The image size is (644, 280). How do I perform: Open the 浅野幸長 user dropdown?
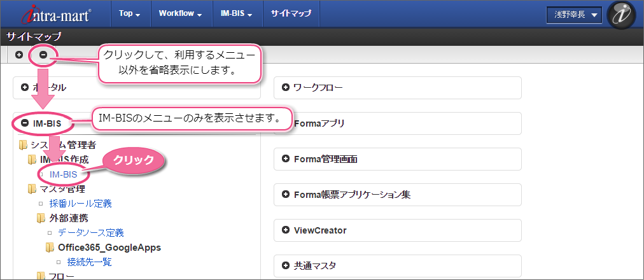[x=574, y=15]
